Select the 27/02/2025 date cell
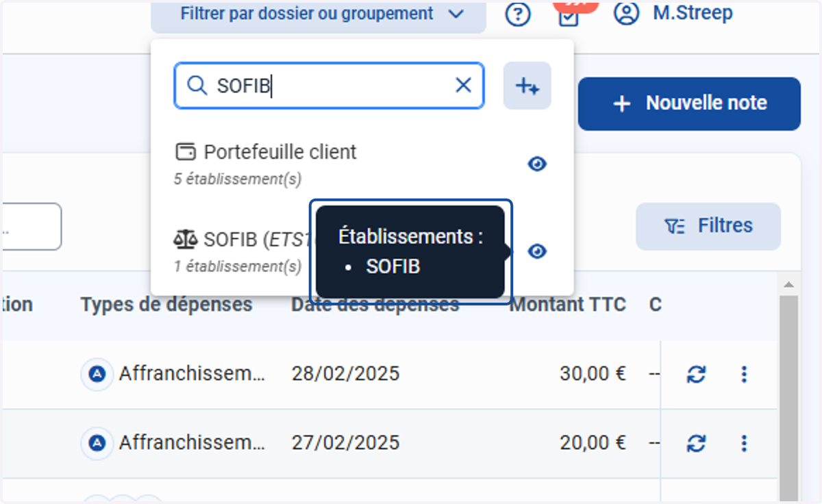Image resolution: width=822 pixels, height=504 pixels. (345, 443)
